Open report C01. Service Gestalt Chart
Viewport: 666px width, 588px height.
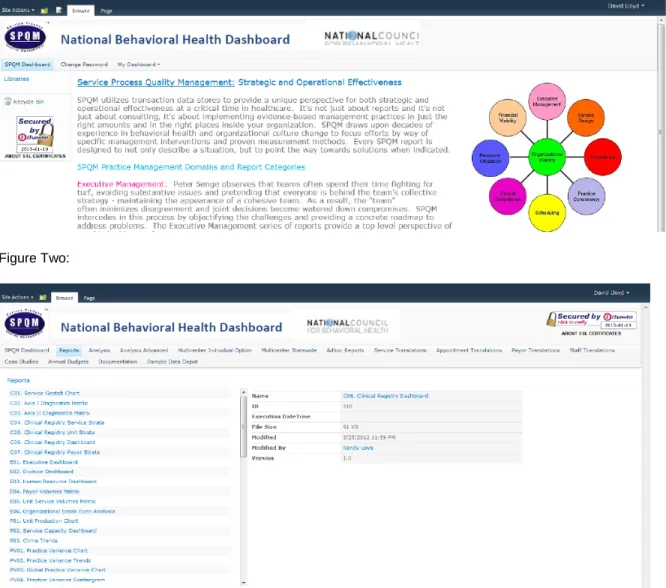click(45, 393)
